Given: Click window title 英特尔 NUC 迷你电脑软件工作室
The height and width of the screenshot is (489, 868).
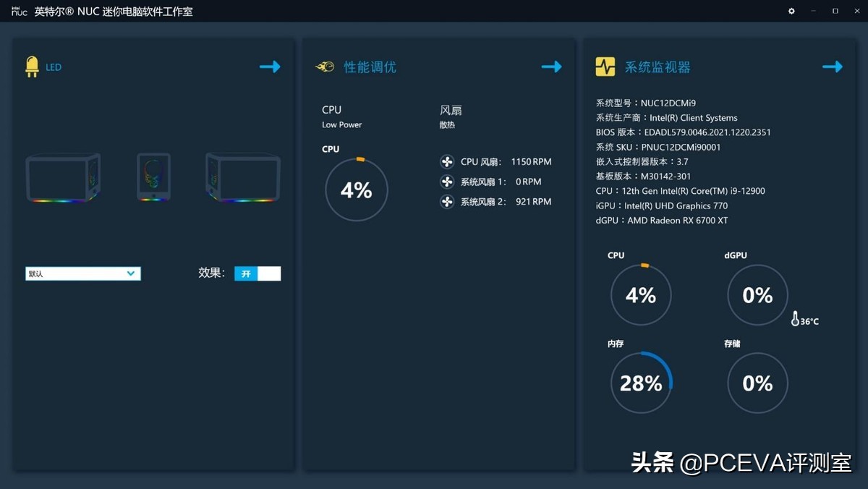Looking at the screenshot, I should (x=114, y=12).
